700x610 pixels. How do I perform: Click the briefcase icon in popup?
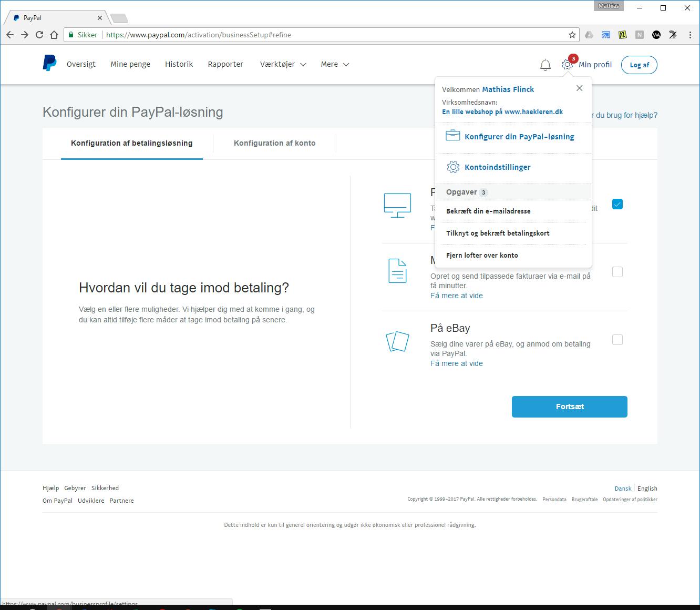coord(452,136)
